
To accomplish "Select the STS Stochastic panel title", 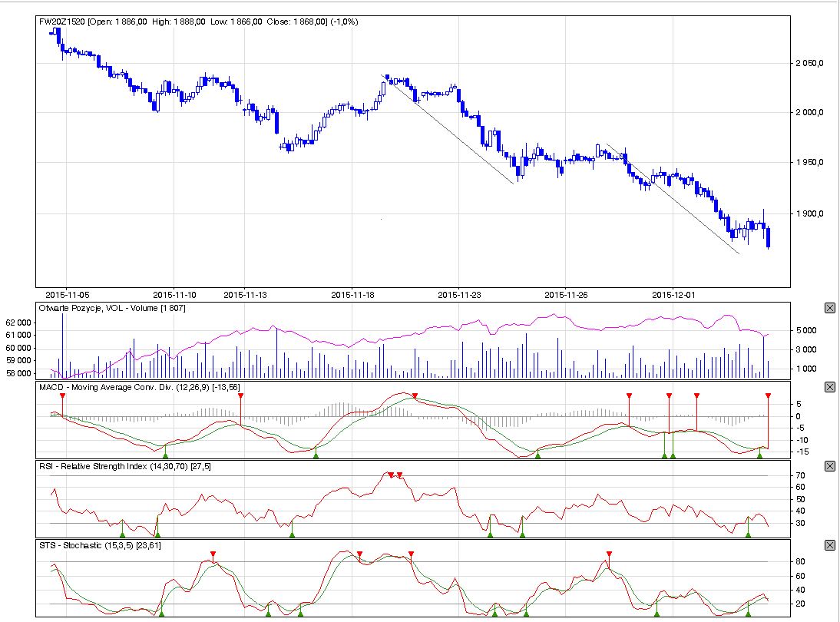I will coord(100,545).
